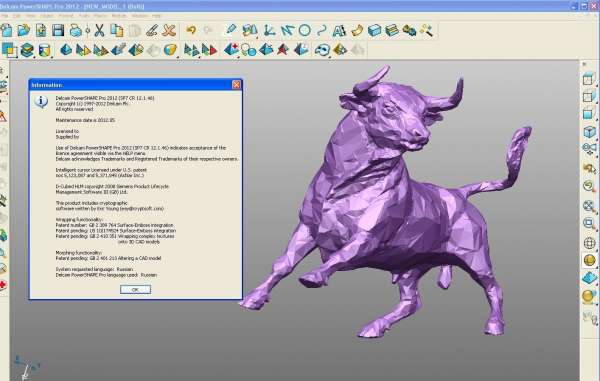The height and width of the screenshot is (381, 600).
Task: Close the Information dialog with X
Action: pyautogui.click(x=236, y=85)
